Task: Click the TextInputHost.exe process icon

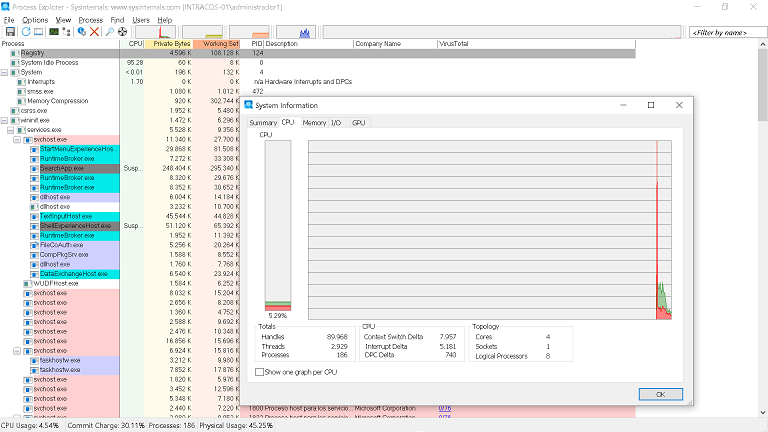Action: 34,216
